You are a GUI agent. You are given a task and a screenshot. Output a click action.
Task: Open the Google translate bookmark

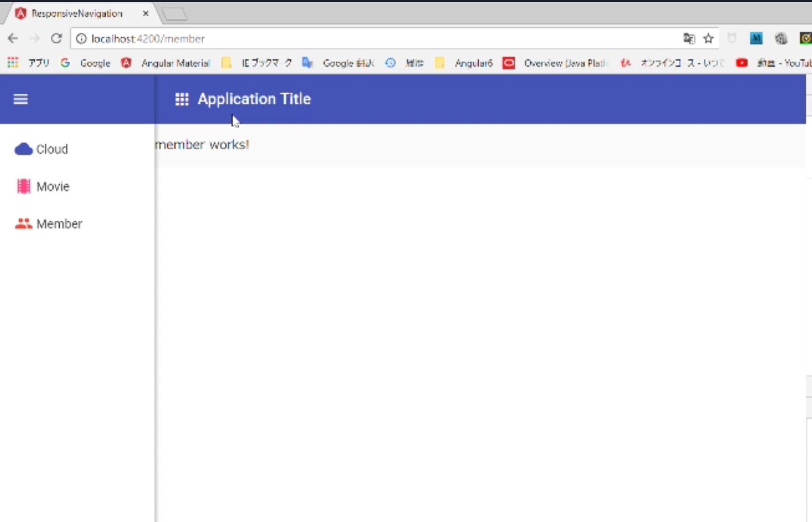coord(338,63)
